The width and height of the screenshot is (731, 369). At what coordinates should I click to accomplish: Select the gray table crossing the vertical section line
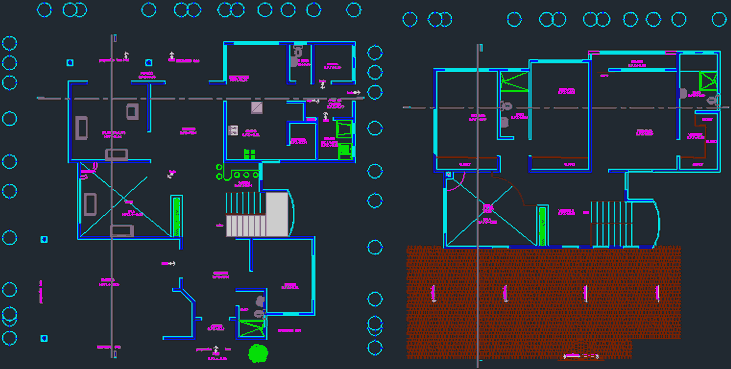[116, 155]
